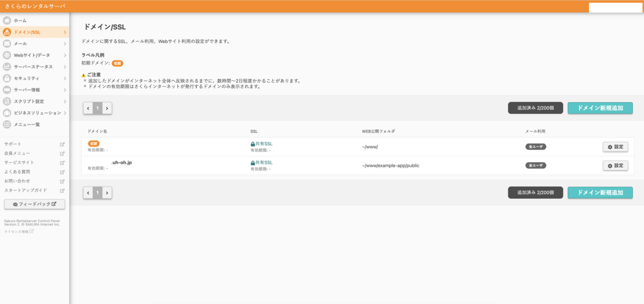Click the ~/www/ folder path
The width and height of the screenshot is (644, 304).
click(x=370, y=147)
